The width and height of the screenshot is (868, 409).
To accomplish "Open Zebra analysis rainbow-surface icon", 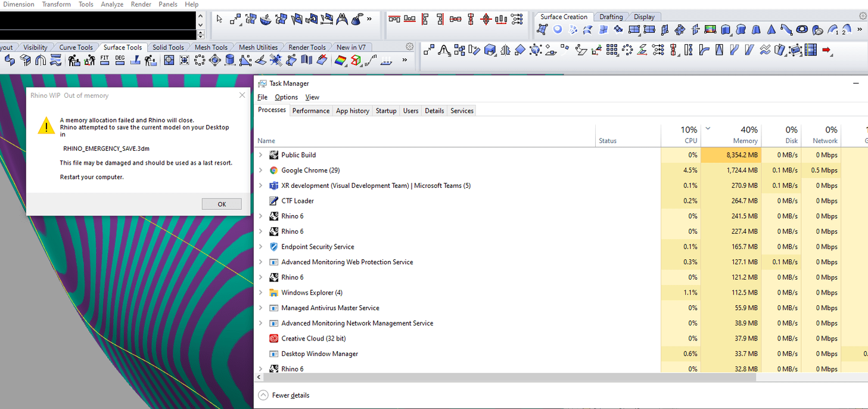I will point(340,60).
